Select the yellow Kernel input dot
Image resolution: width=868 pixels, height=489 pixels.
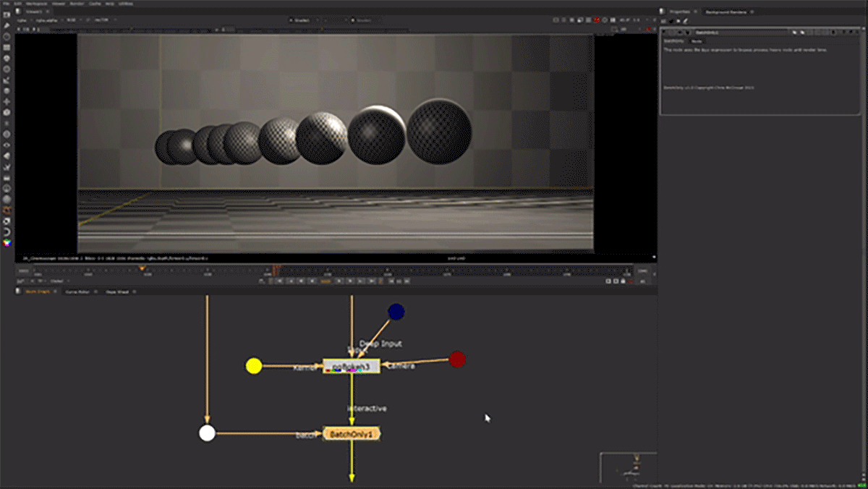point(253,366)
